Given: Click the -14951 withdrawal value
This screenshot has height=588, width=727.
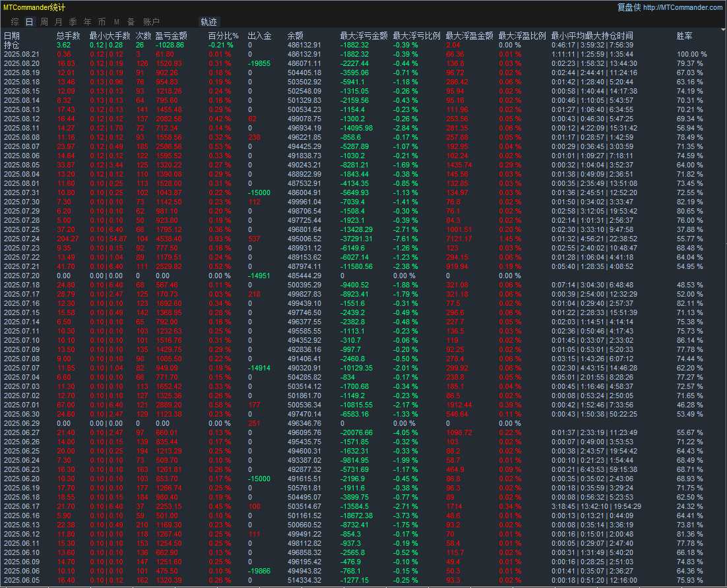Looking at the screenshot, I should tap(259, 276).
